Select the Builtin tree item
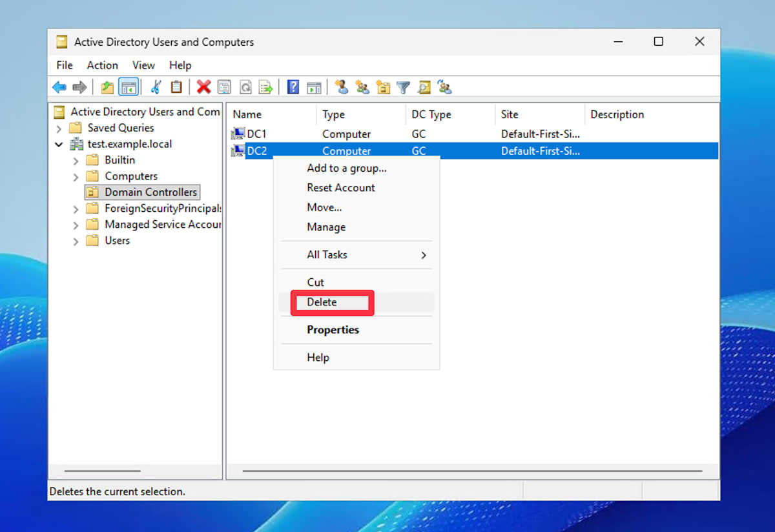This screenshot has height=532, width=775. (x=119, y=160)
